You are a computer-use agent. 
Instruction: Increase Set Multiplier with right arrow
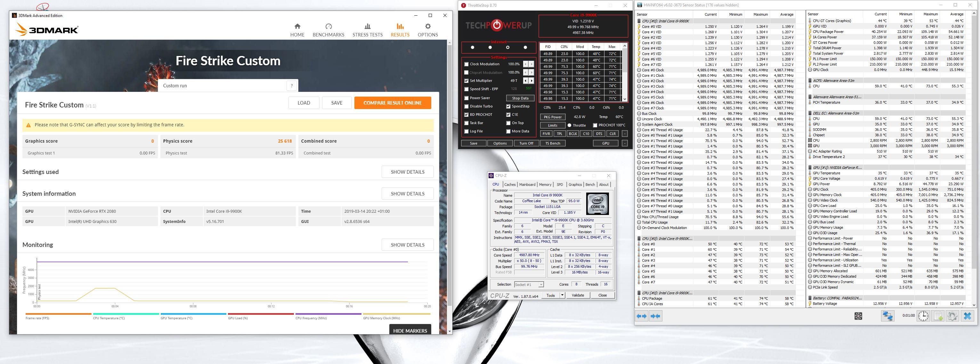[531, 81]
